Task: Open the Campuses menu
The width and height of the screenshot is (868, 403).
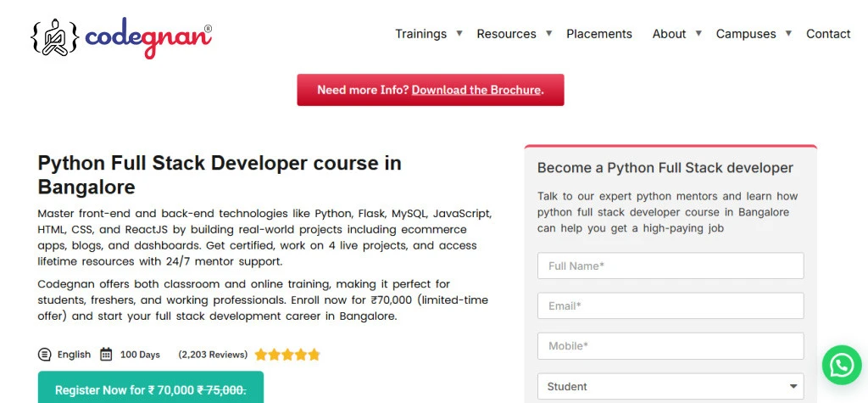Action: tap(746, 34)
